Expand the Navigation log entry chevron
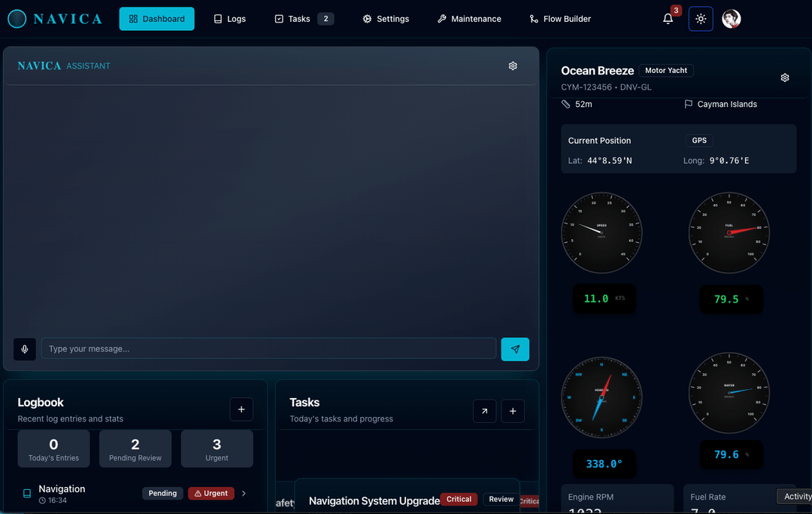The height and width of the screenshot is (514, 812). coord(243,493)
